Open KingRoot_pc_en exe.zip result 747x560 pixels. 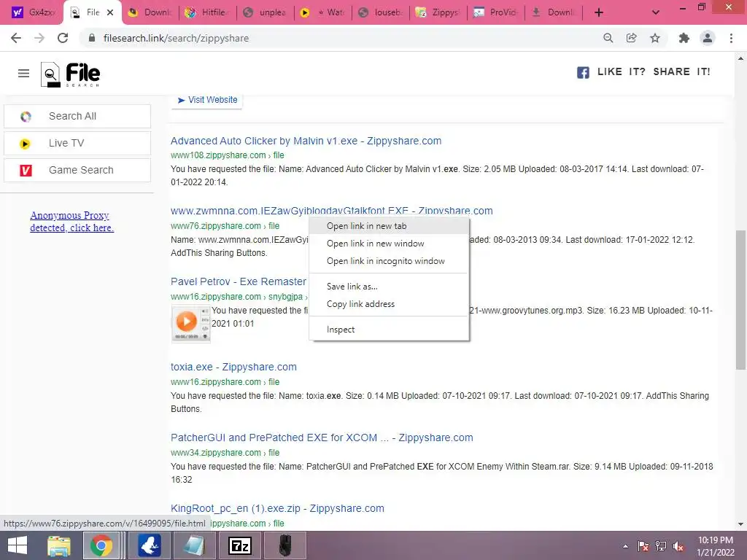point(277,508)
